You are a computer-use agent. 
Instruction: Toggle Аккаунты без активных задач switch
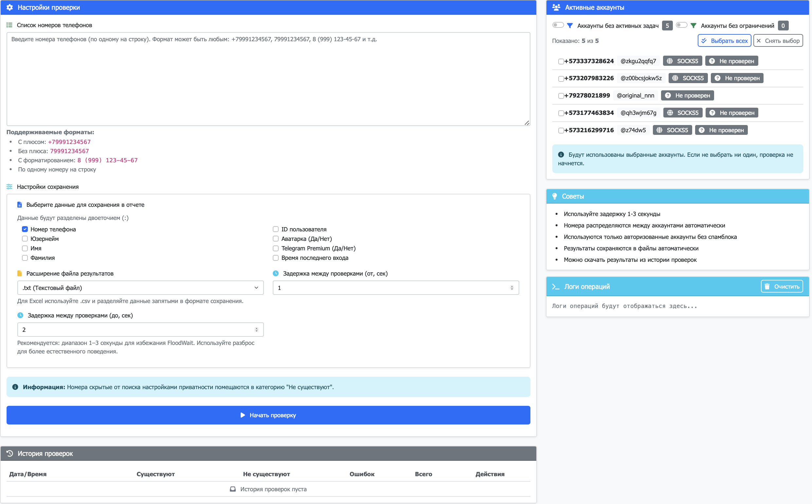pos(558,25)
